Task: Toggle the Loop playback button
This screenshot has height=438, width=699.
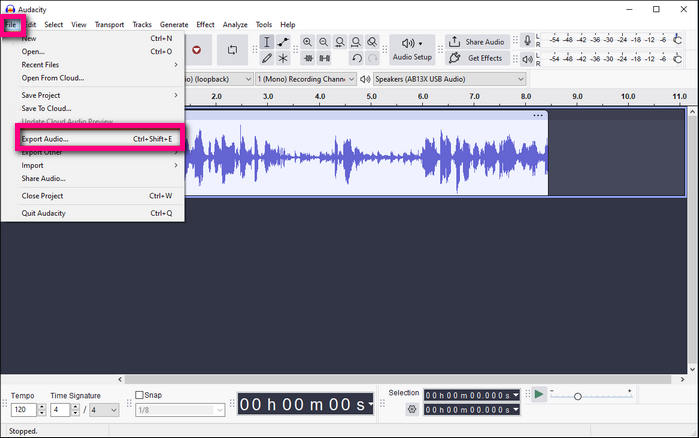Action: 232,50
